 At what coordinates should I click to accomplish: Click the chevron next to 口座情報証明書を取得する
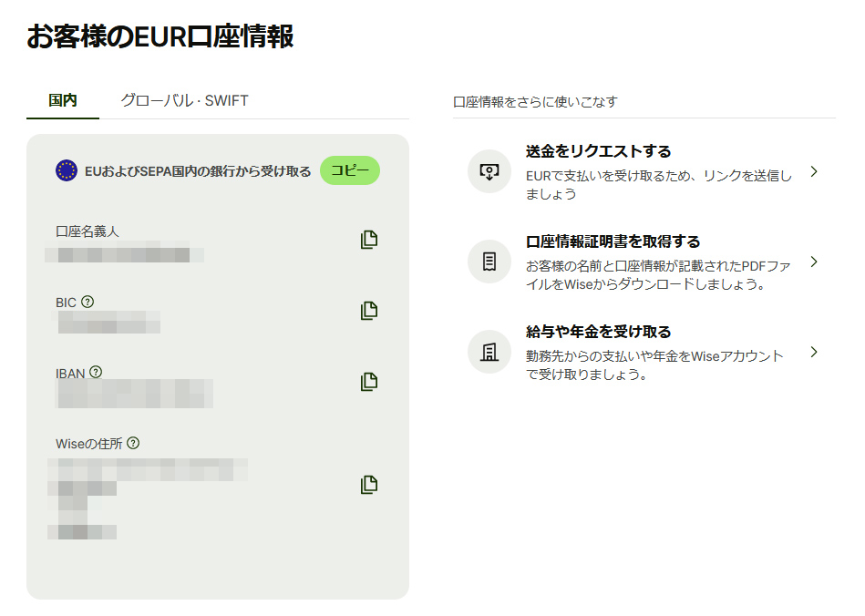814,262
